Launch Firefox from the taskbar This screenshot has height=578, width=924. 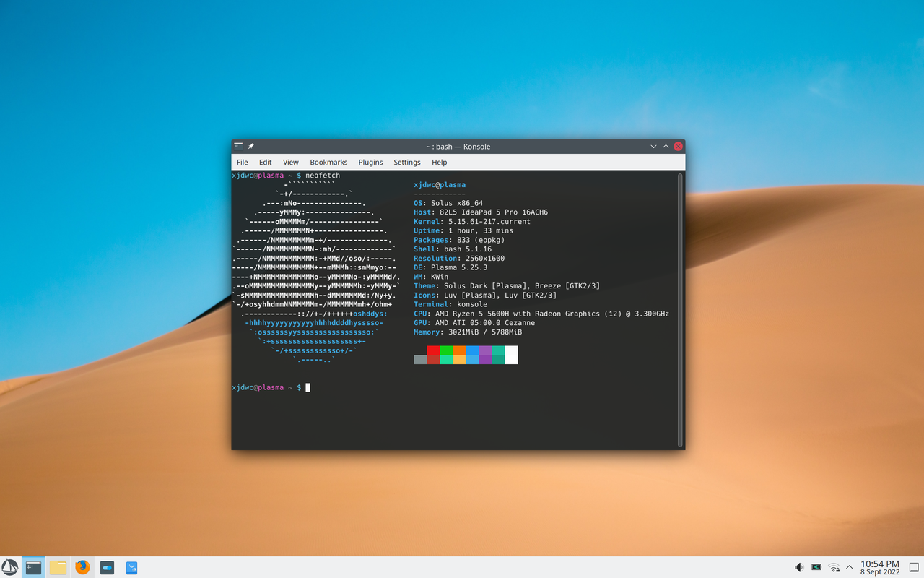82,567
